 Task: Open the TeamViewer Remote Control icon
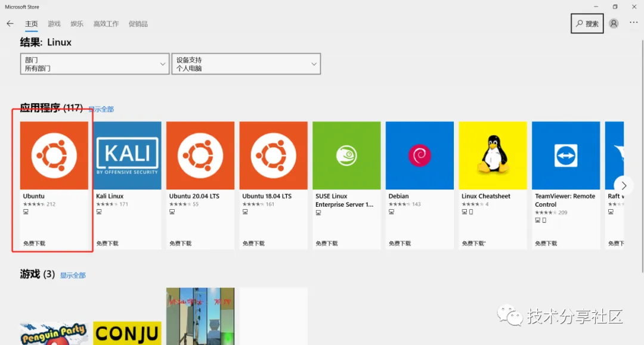[566, 156]
